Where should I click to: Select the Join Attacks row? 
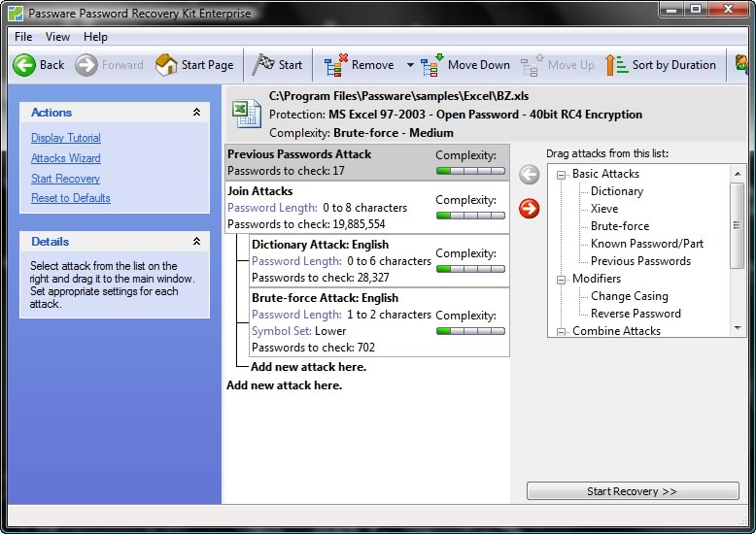pyautogui.click(x=367, y=208)
